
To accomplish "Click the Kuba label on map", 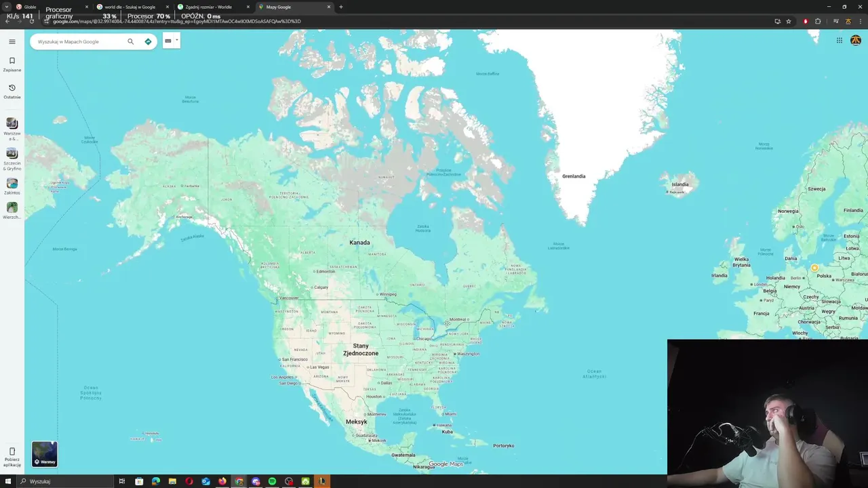I will click(447, 432).
